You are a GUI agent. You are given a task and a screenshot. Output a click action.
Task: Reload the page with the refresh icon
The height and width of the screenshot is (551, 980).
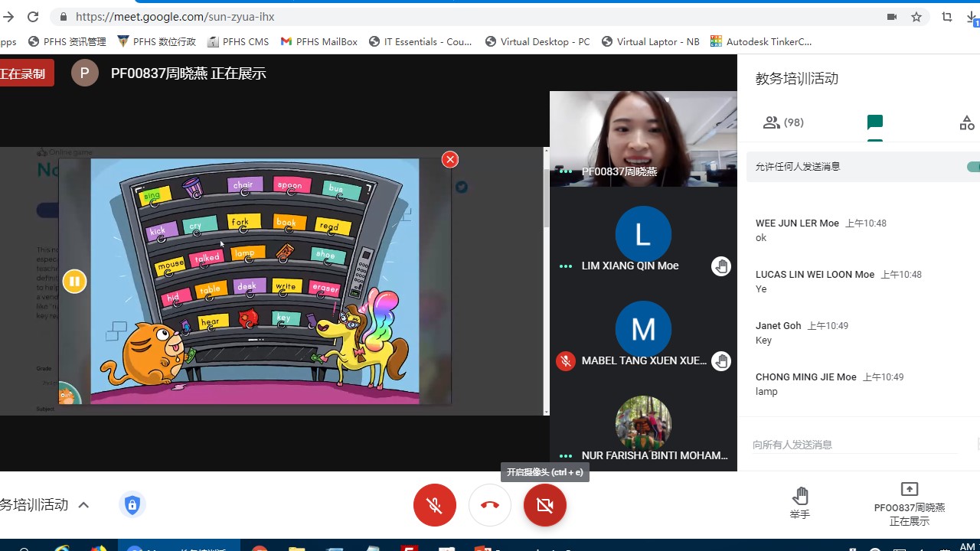pyautogui.click(x=33, y=17)
